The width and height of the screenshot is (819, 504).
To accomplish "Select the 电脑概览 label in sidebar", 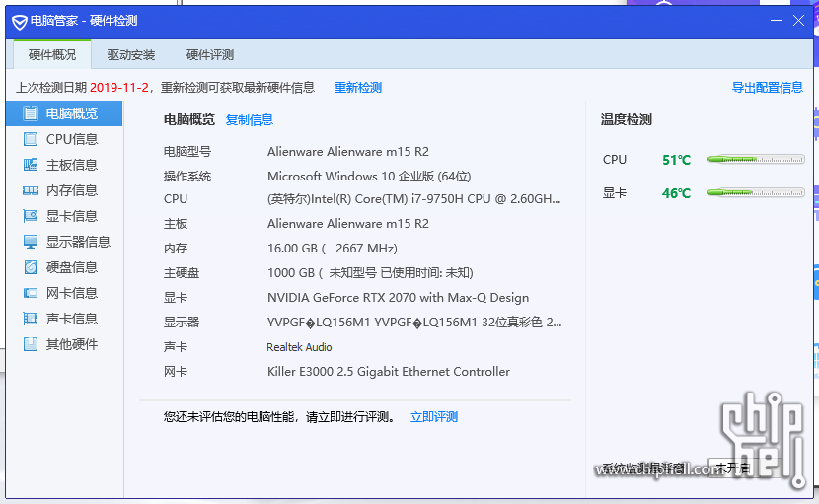I will coord(72,113).
